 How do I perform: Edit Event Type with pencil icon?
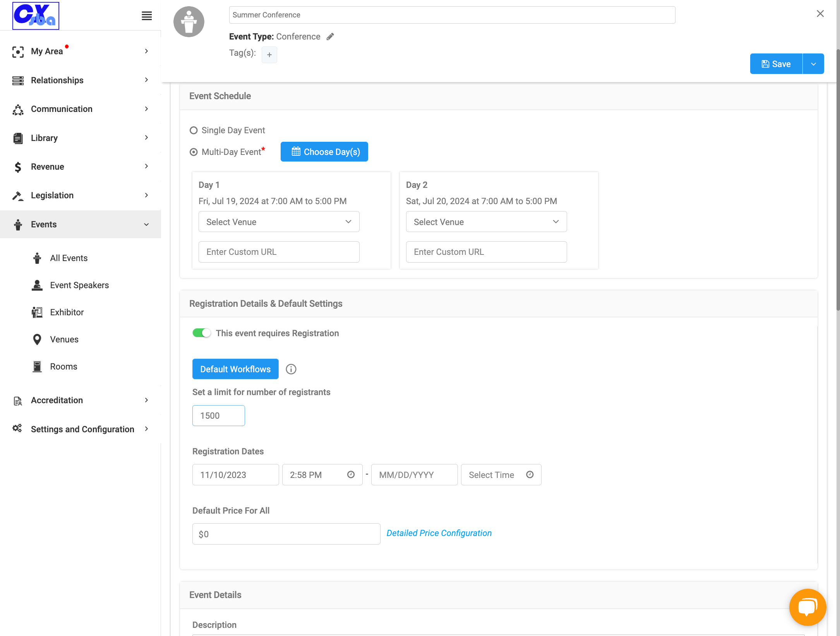(330, 37)
